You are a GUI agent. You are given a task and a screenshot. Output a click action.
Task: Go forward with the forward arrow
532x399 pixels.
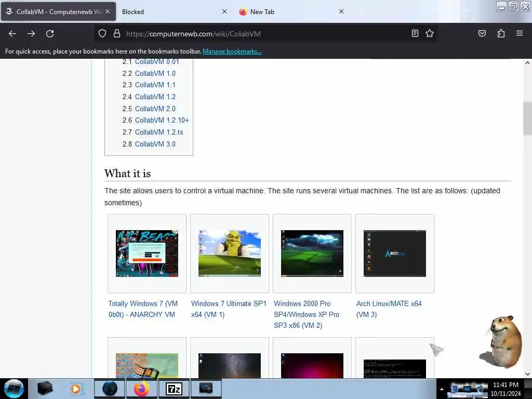31,34
